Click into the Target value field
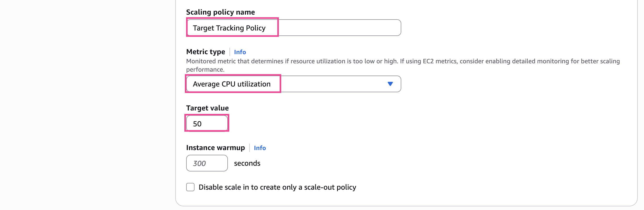 (x=207, y=123)
